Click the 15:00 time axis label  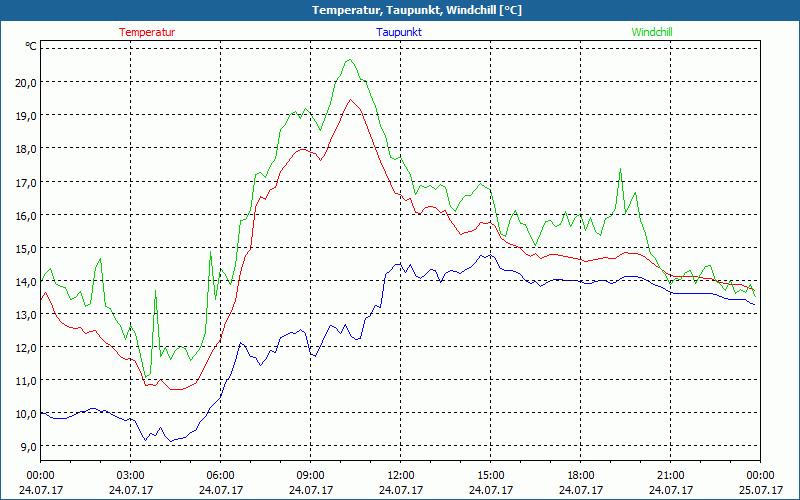point(491,476)
